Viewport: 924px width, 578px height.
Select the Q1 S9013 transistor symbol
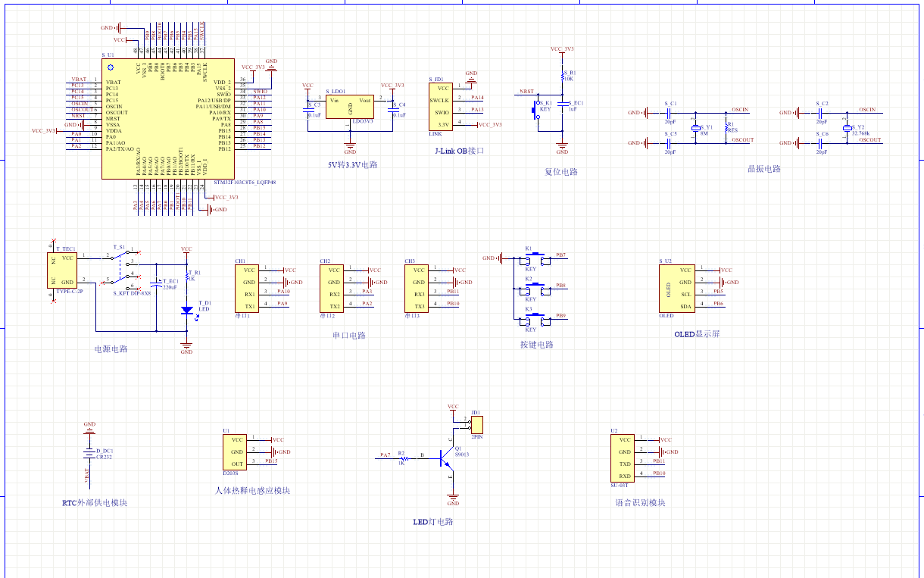click(x=448, y=455)
